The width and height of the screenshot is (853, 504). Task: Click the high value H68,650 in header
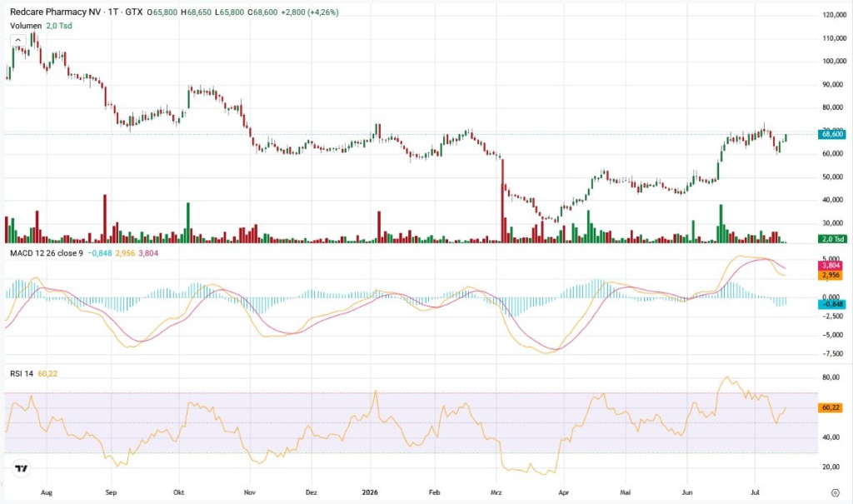196,12
